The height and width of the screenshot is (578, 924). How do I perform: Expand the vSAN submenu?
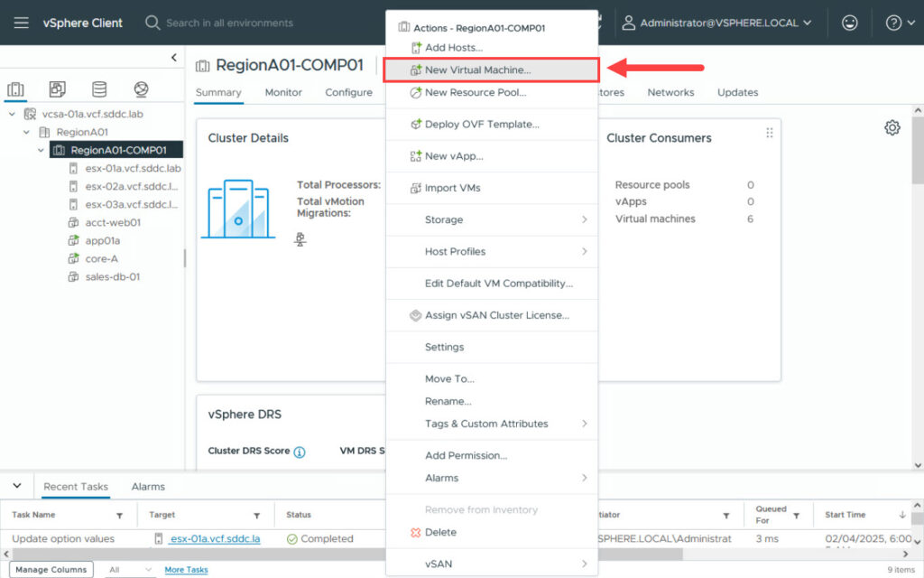click(x=492, y=564)
